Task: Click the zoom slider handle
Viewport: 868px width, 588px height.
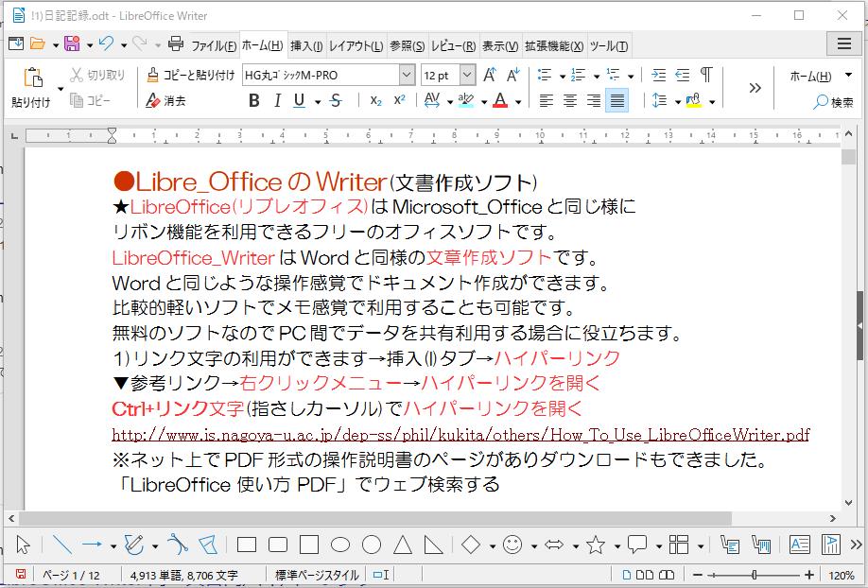Action: coord(754,575)
